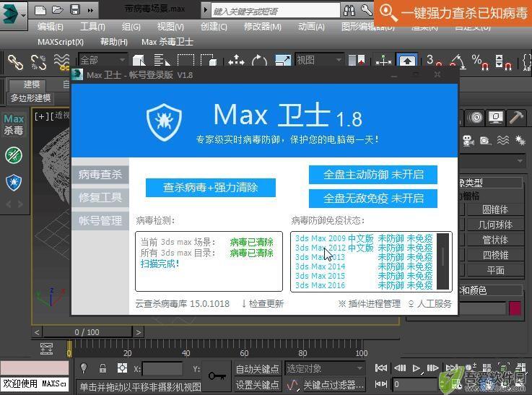This screenshot has height=395, width=532.
Task: Open the MAXScript(X) menu
Action: 61,42
